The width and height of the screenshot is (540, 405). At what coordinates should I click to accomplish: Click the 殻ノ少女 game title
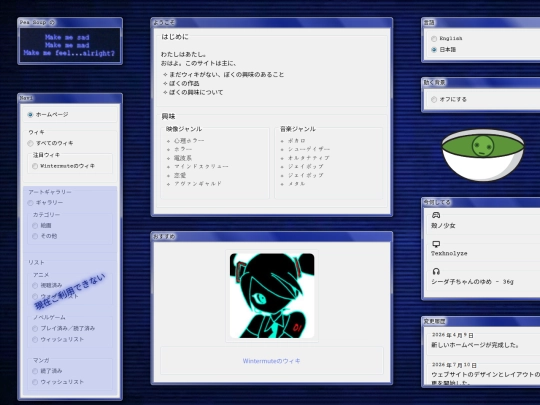443,226
